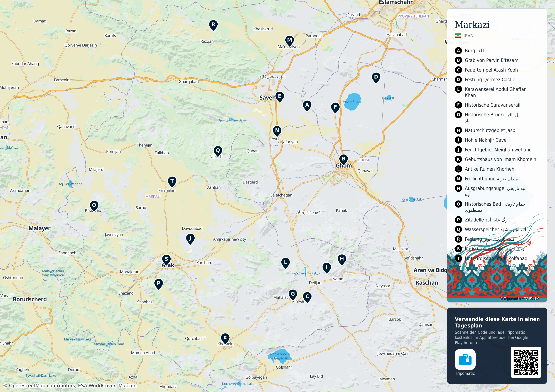Open legend entry Festung Qermez Castle
The image size is (555, 392).
coord(485,80)
